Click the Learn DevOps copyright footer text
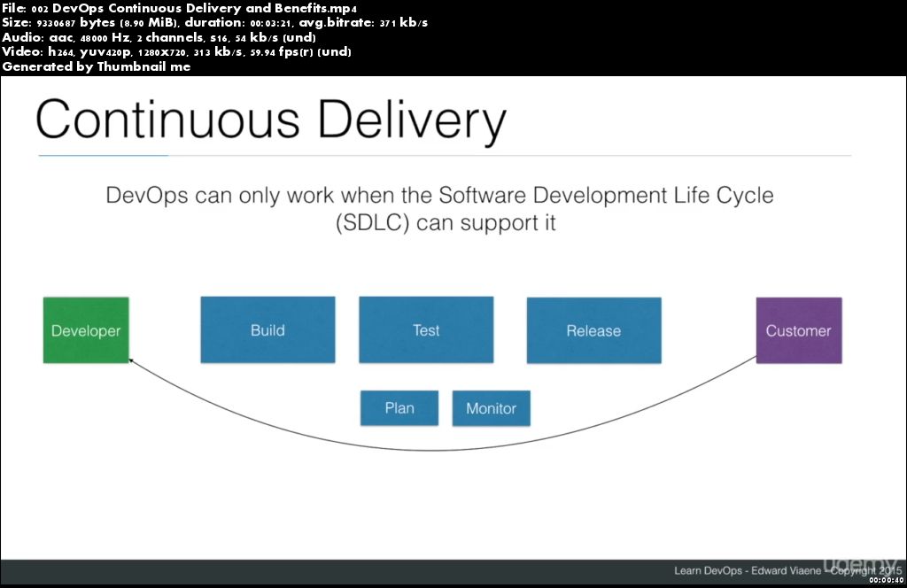Image resolution: width=907 pixels, height=588 pixels. tap(787, 570)
